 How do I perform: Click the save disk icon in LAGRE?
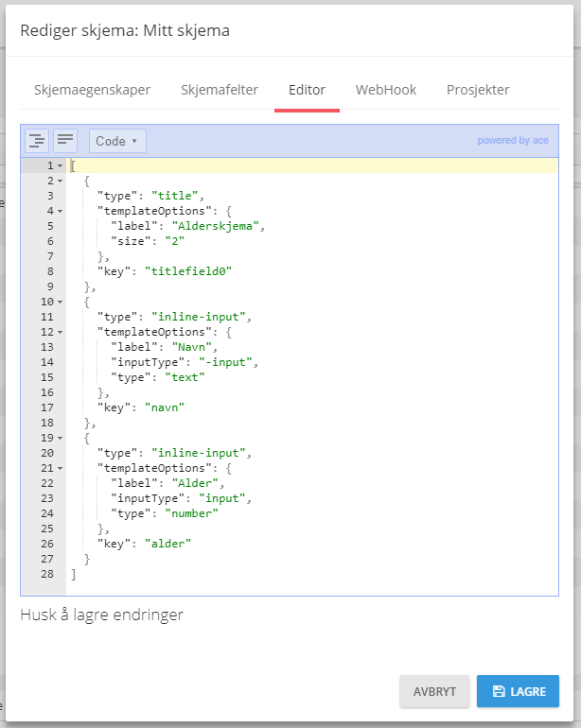[x=499, y=691]
